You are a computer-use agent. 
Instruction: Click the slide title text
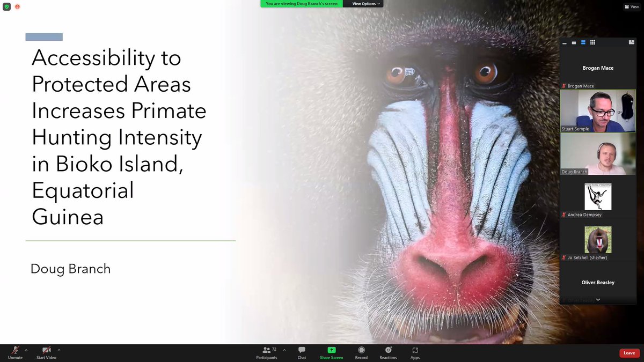tap(119, 137)
